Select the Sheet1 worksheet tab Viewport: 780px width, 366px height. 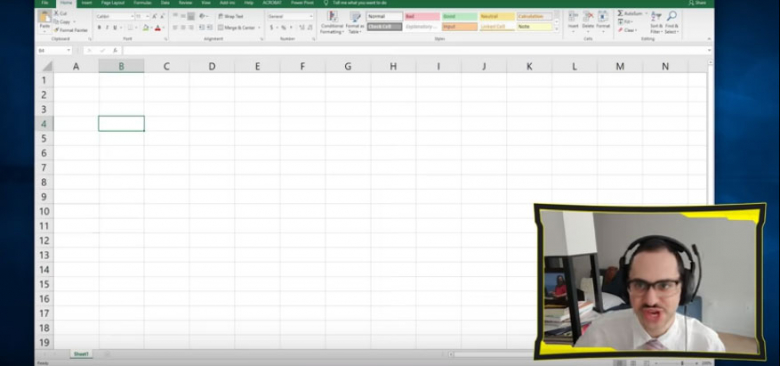[81, 354]
